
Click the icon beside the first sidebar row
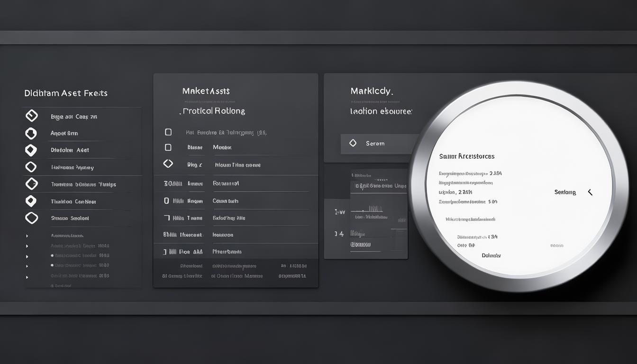[31, 116]
